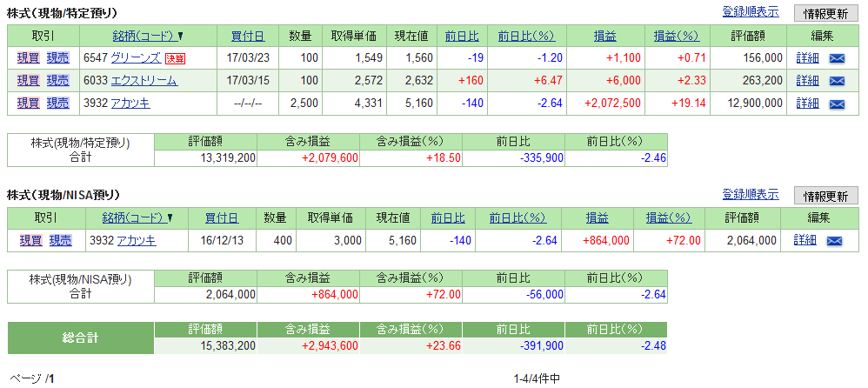The height and width of the screenshot is (388, 868).
Task: Click the mail icon in the エクストリーム row
Action: pos(837,81)
